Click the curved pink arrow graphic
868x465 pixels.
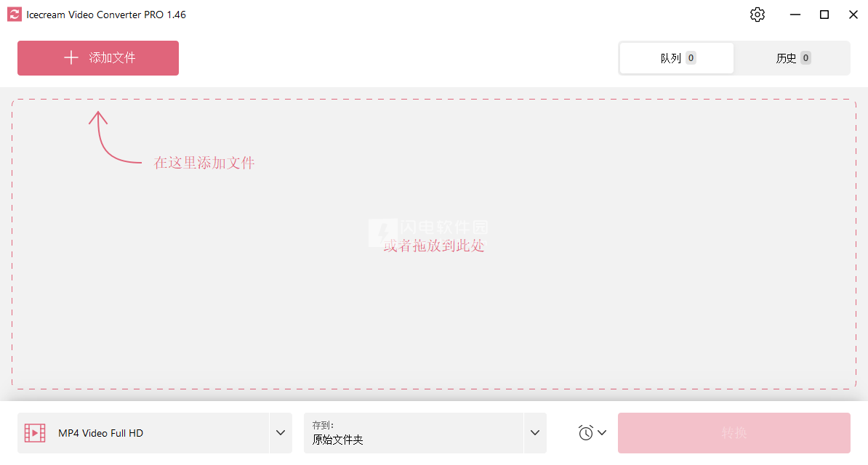coord(115,137)
